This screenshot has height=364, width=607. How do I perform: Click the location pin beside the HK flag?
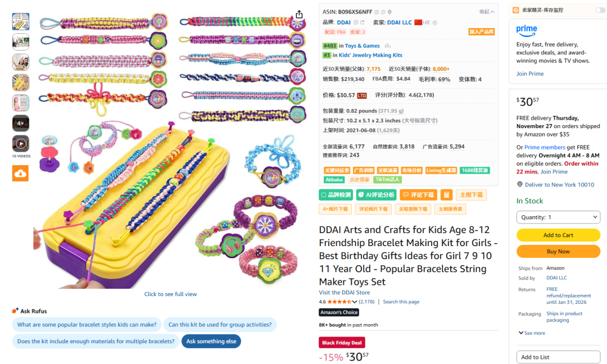[x=435, y=22]
